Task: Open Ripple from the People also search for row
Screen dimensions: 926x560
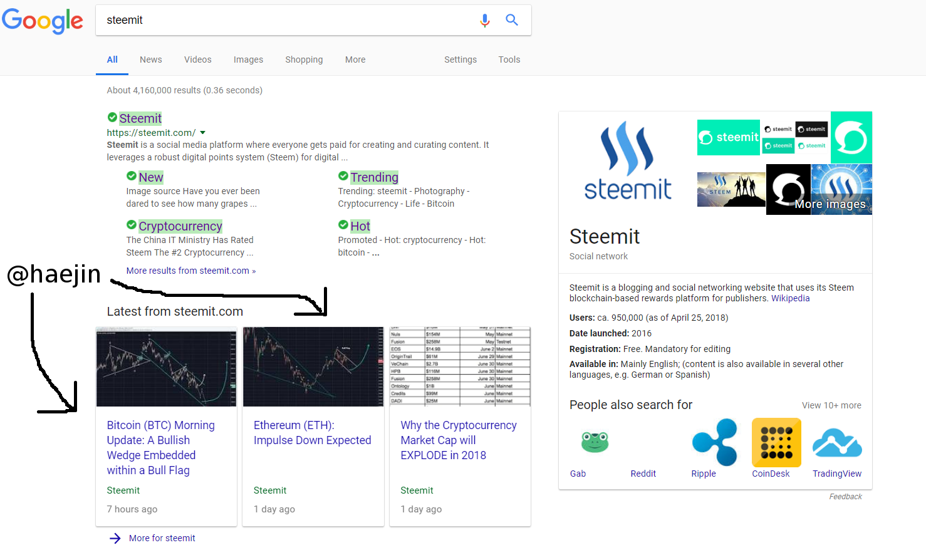Action: pos(714,442)
